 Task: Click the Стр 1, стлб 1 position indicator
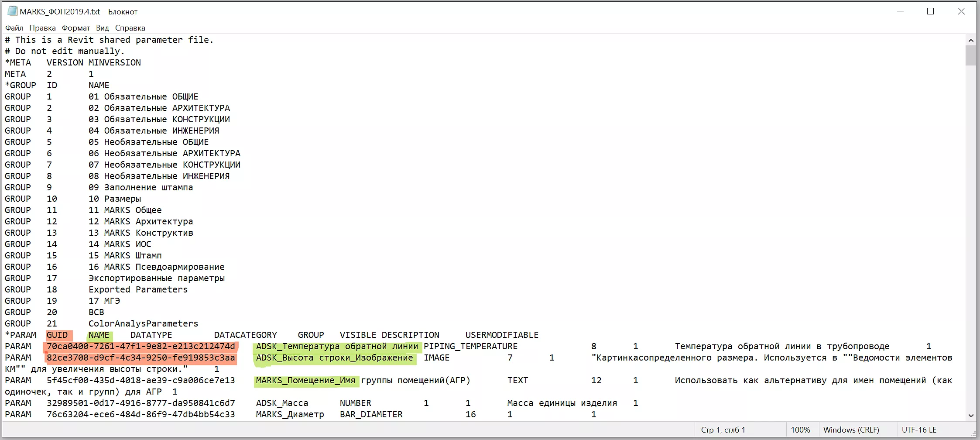(x=723, y=430)
